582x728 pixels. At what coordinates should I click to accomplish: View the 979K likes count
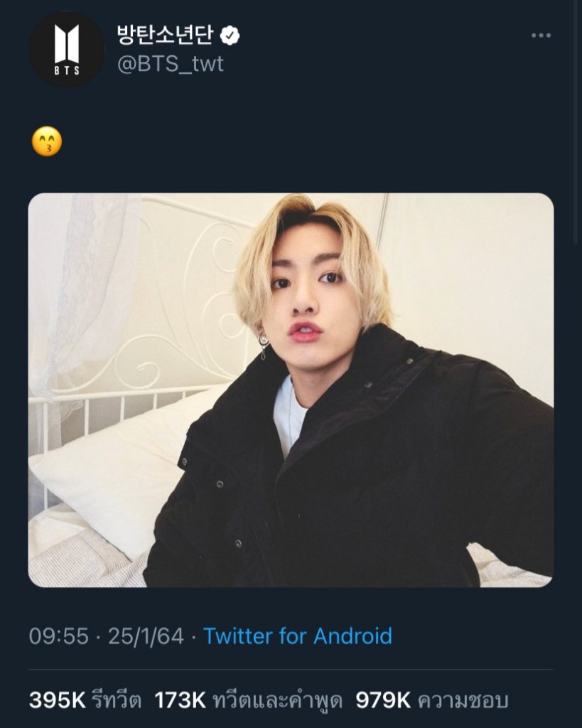click(383, 700)
